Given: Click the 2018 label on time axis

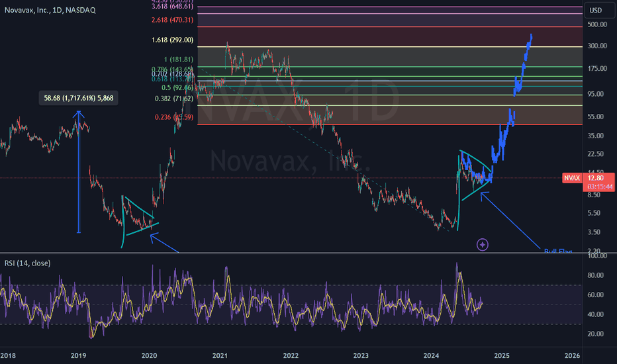Looking at the screenshot, I should (8, 356).
